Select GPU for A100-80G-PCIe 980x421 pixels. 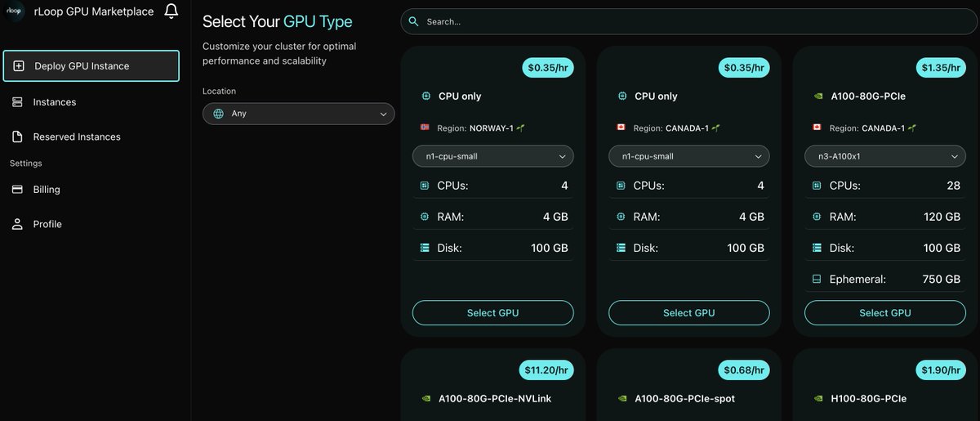click(884, 312)
